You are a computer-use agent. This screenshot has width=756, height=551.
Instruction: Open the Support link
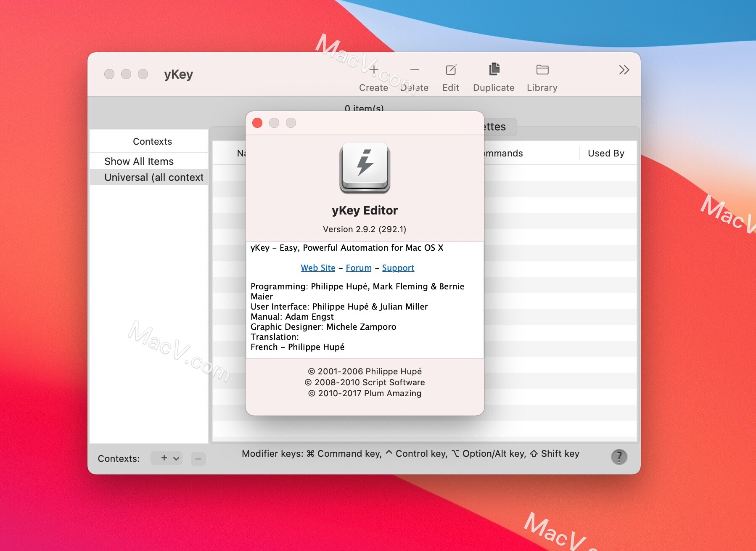[398, 268]
